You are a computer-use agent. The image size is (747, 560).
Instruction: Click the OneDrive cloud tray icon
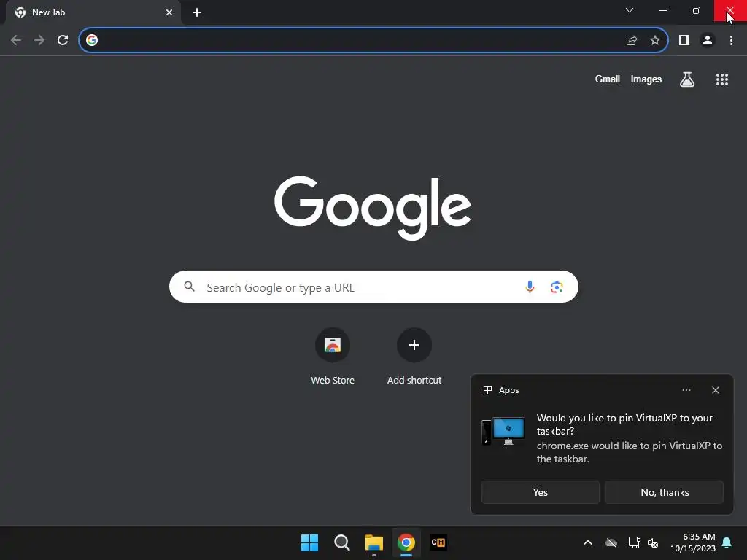tap(611, 542)
